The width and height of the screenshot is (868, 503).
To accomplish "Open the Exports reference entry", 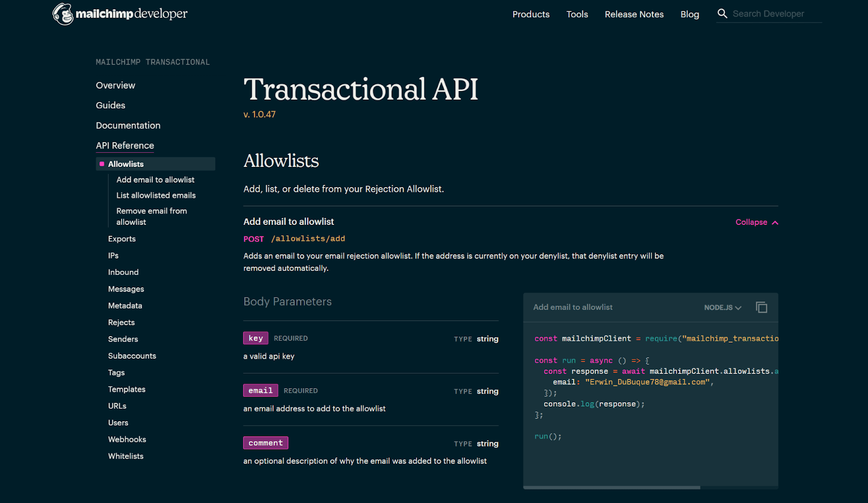I will click(x=122, y=238).
